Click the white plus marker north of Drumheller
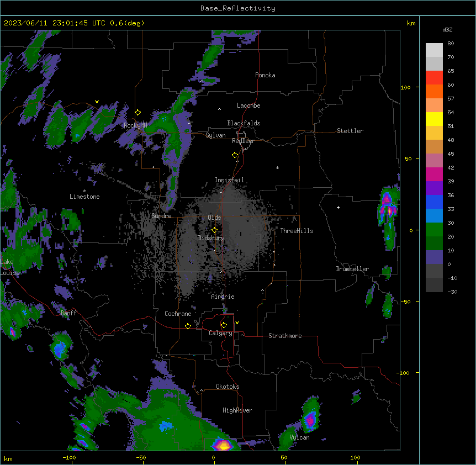This screenshot has width=476, height=465. 338,207
